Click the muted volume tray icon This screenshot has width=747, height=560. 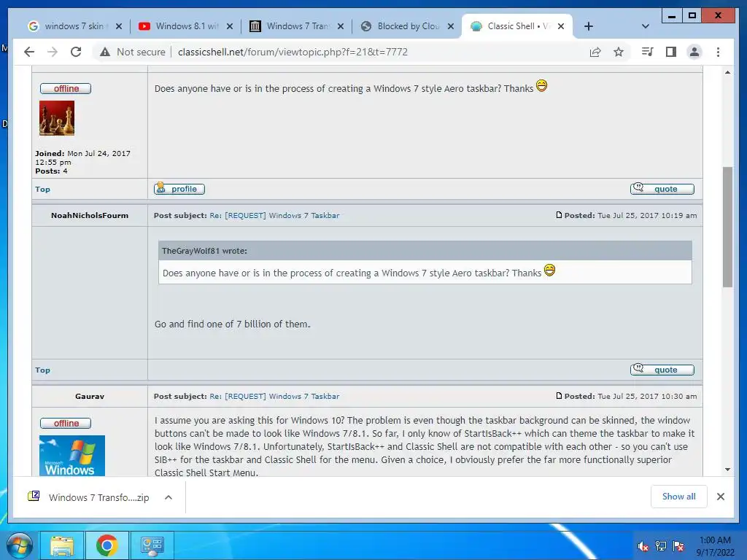click(x=643, y=546)
